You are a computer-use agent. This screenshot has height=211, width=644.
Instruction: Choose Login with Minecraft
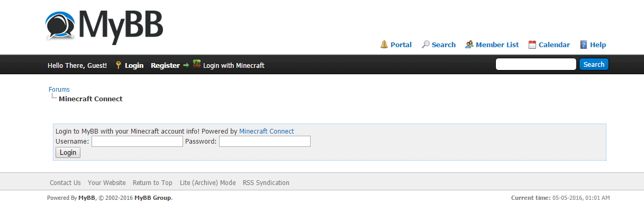point(233,66)
